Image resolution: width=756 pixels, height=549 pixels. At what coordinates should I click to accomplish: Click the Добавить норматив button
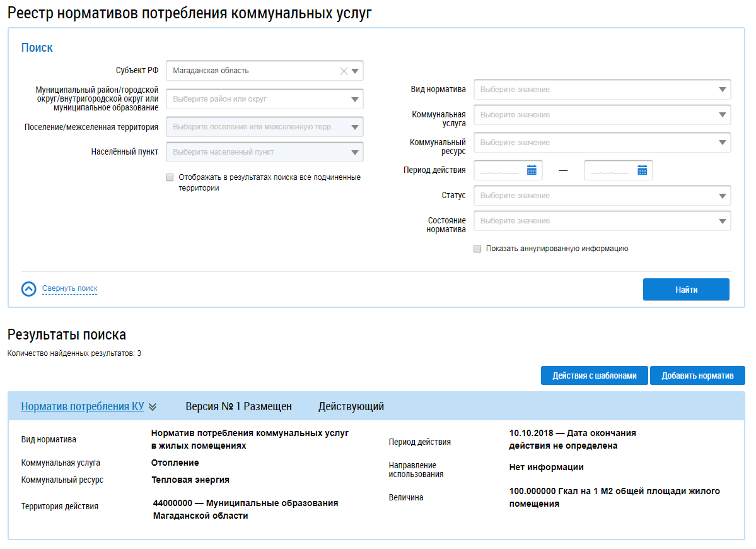697,375
